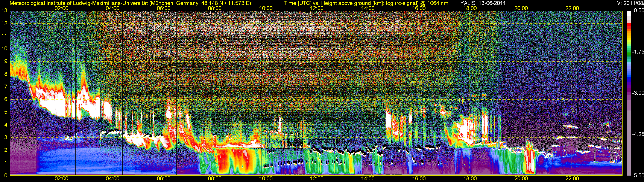The height and width of the screenshot is (182, 644).
Task: Click the bottom axis '08:00' time label
Action: point(215,179)
